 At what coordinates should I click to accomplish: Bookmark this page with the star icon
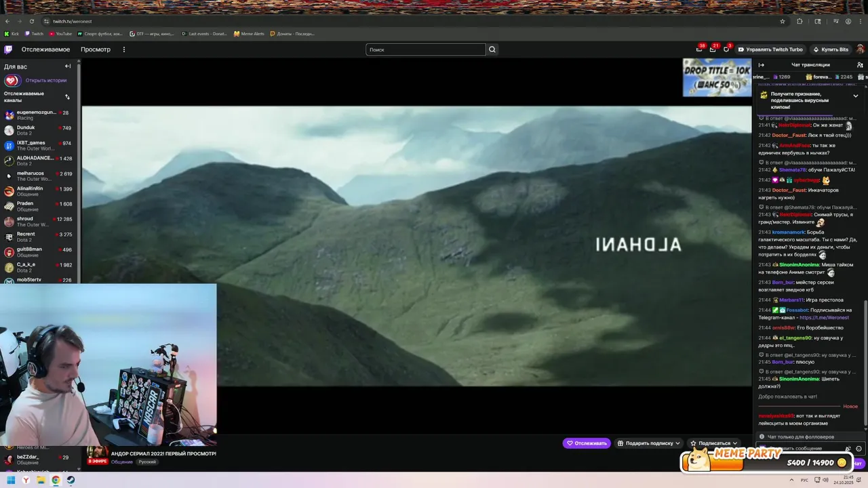(782, 21)
